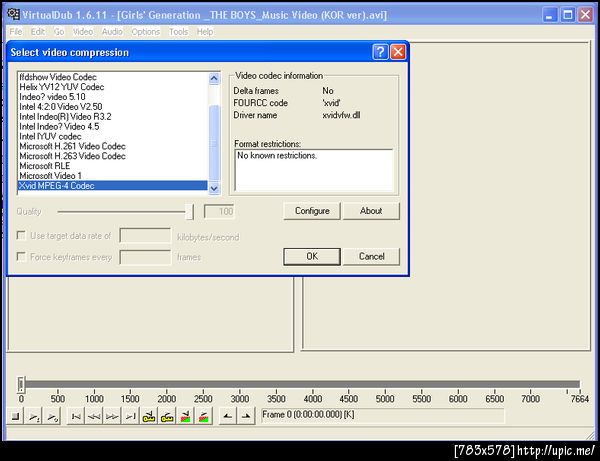The height and width of the screenshot is (461, 600).
Task: Set selection start mark-in arrow
Action: [x=228, y=416]
